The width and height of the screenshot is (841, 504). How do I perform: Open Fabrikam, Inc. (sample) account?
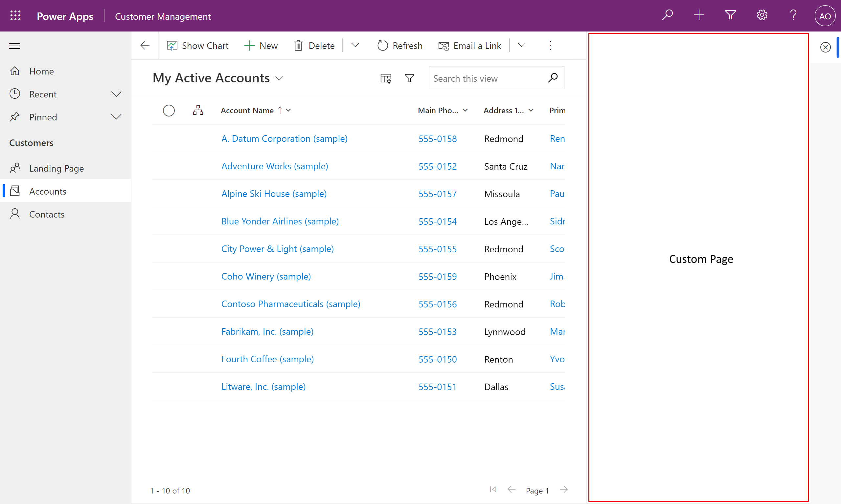(x=267, y=331)
